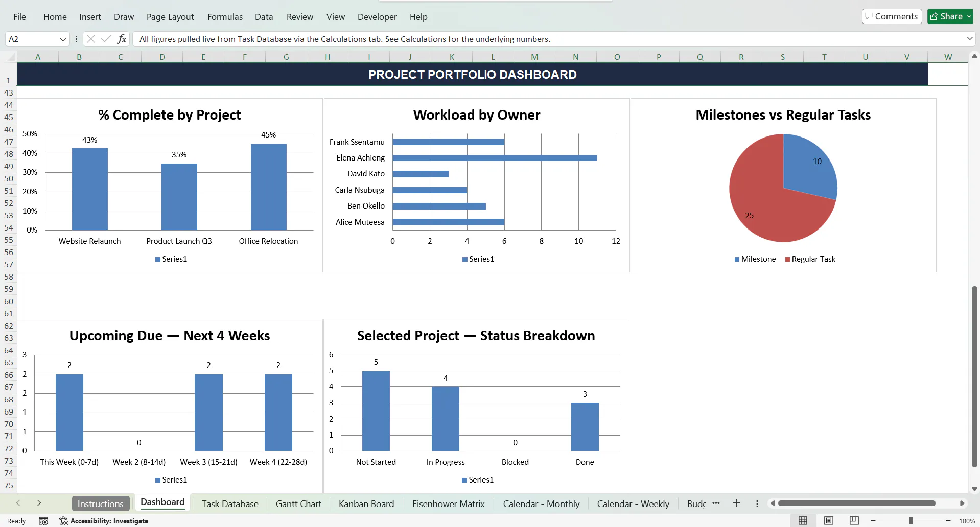This screenshot has height=527, width=980.
Task: Switch to Calendar - Monthly sheet tab
Action: click(541, 503)
